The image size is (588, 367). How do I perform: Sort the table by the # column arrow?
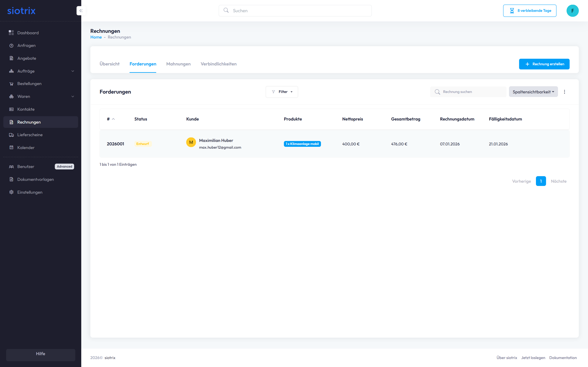tap(113, 119)
